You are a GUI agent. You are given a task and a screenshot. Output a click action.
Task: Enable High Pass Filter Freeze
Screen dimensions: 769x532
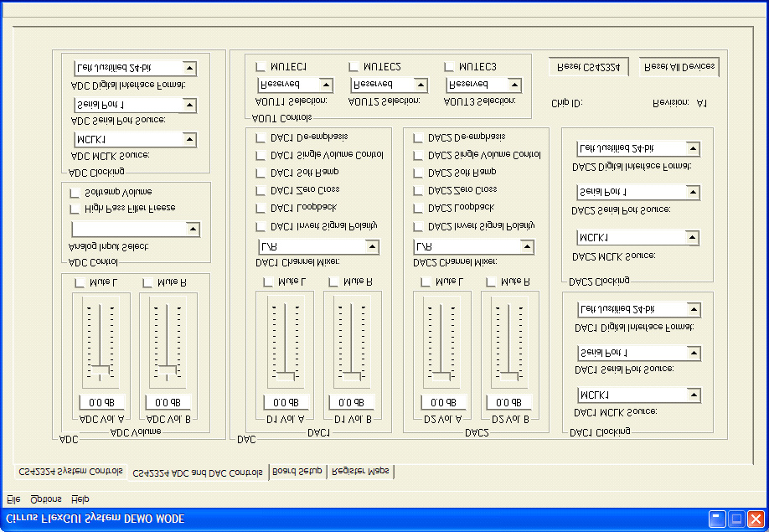point(74,208)
